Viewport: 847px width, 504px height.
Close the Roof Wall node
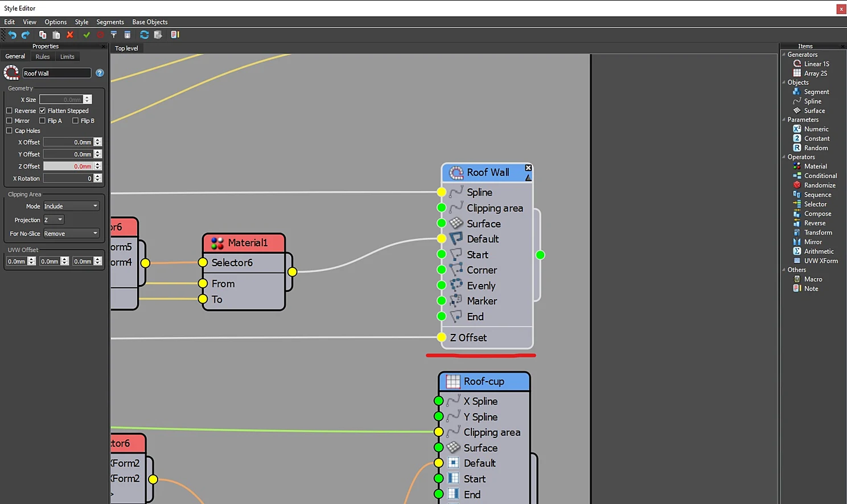click(528, 168)
